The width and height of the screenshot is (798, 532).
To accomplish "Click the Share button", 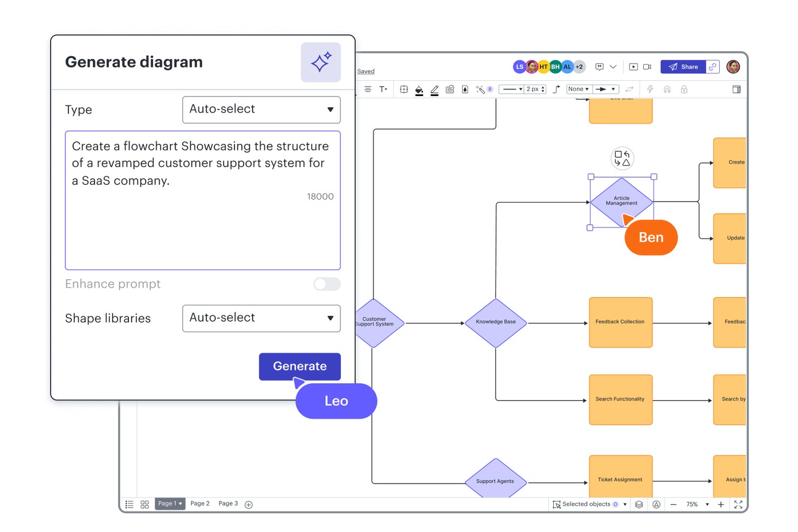I will 683,67.
